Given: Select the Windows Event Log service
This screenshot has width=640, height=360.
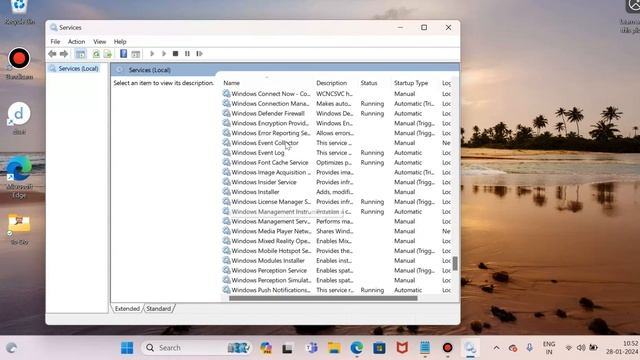Looking at the screenshot, I should tap(337, 153).
